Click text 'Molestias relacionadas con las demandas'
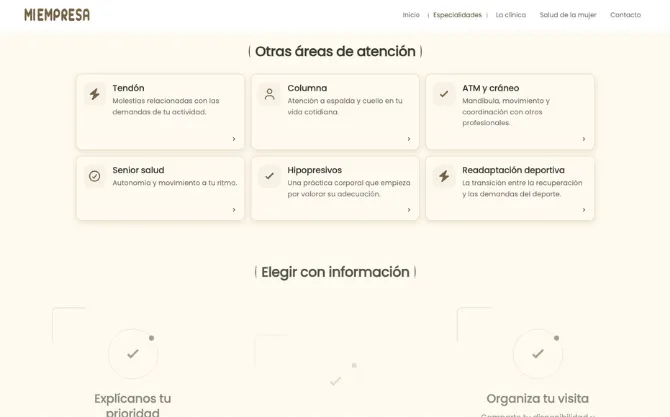 [166, 106]
